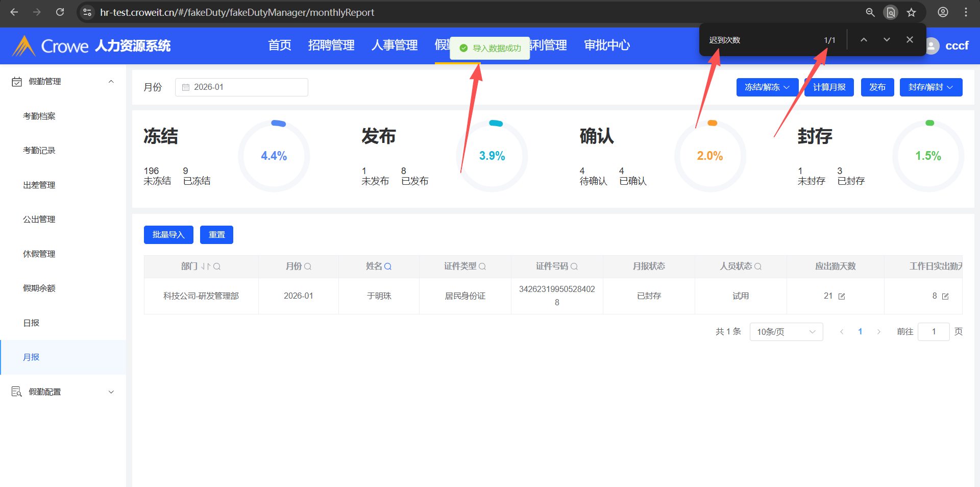Click the 假勤配置 settings icon in sidebar

click(17, 392)
